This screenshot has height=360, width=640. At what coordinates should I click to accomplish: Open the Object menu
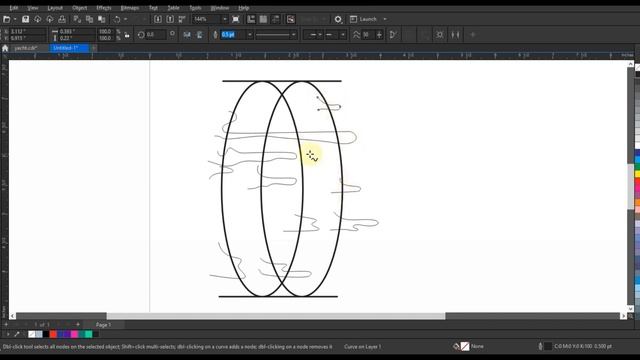(79, 8)
